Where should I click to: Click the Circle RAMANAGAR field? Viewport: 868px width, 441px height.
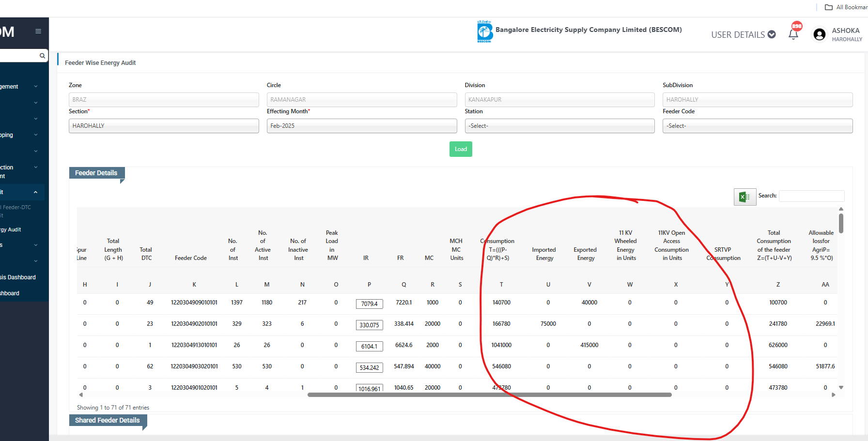tap(362, 100)
